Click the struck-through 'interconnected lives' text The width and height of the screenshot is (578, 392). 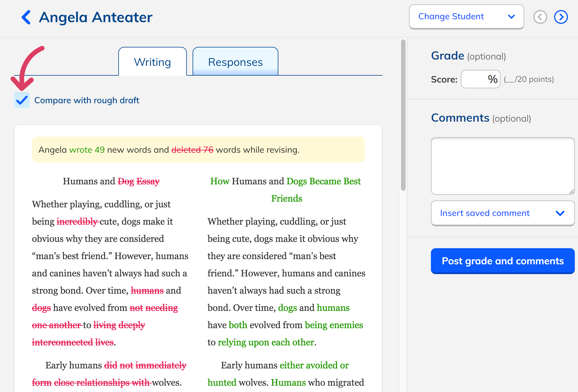tap(73, 342)
